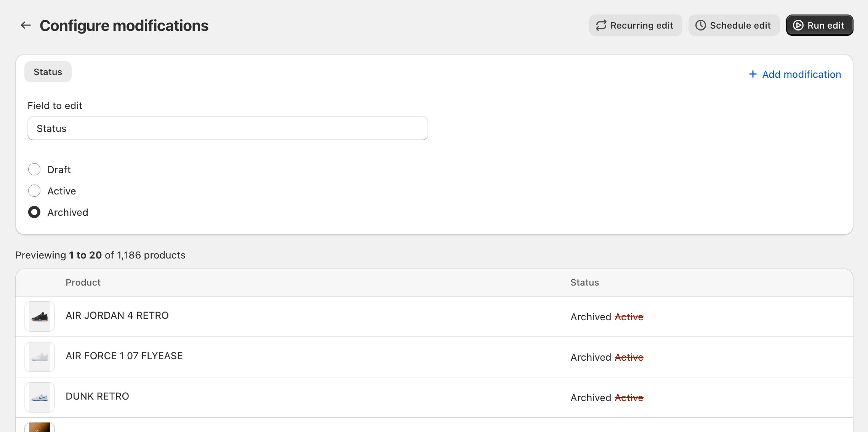This screenshot has width=868, height=432.
Task: Select the Active radio button
Action: pyautogui.click(x=34, y=191)
